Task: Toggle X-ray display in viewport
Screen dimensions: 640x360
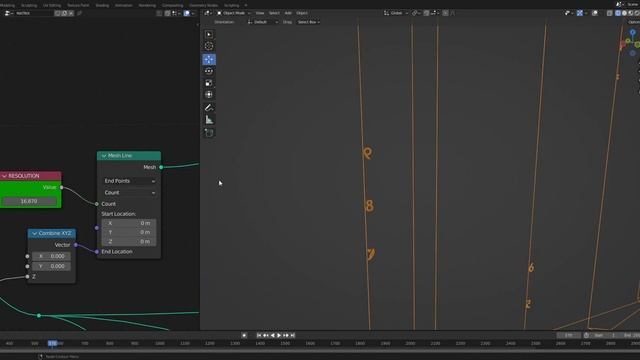Action: (609, 13)
